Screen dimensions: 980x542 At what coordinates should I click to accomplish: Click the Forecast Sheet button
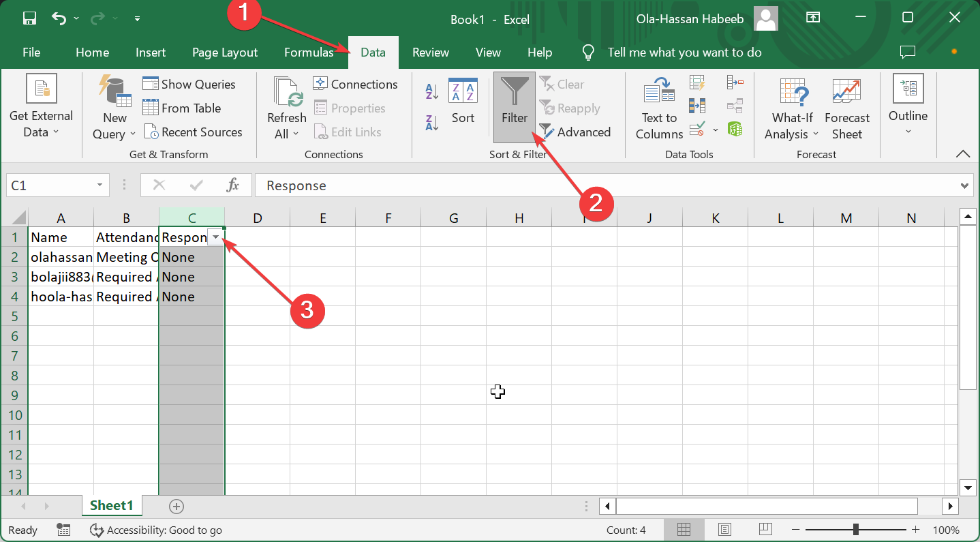tap(847, 108)
